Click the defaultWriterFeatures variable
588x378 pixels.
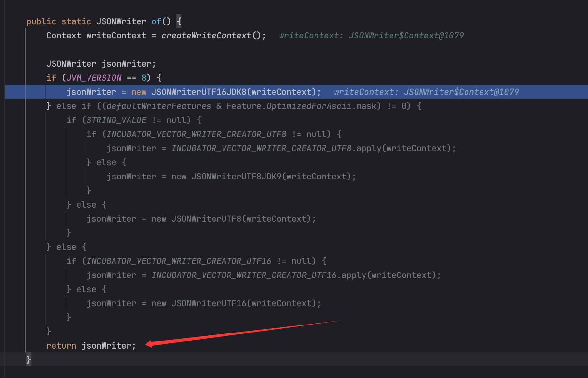159,106
